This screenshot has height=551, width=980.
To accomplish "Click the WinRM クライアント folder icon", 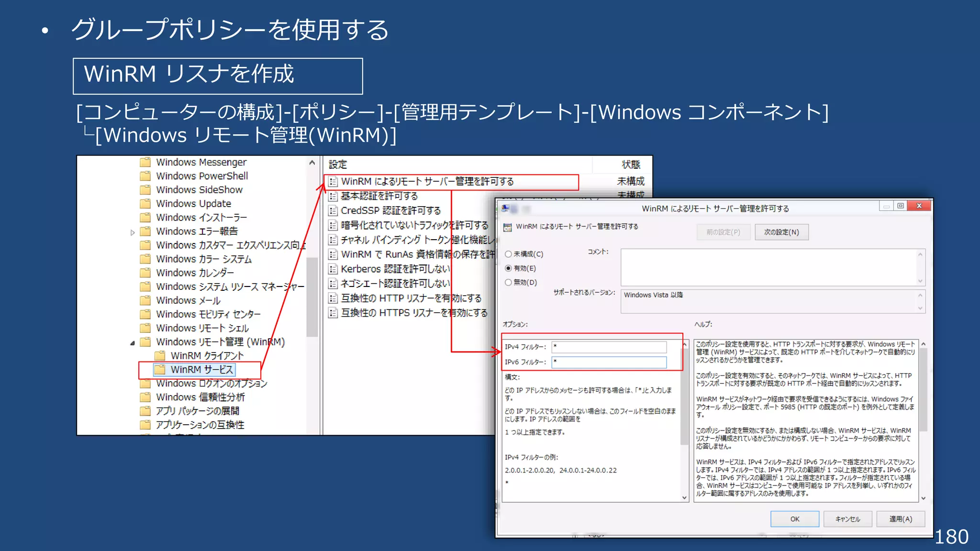I will point(160,355).
